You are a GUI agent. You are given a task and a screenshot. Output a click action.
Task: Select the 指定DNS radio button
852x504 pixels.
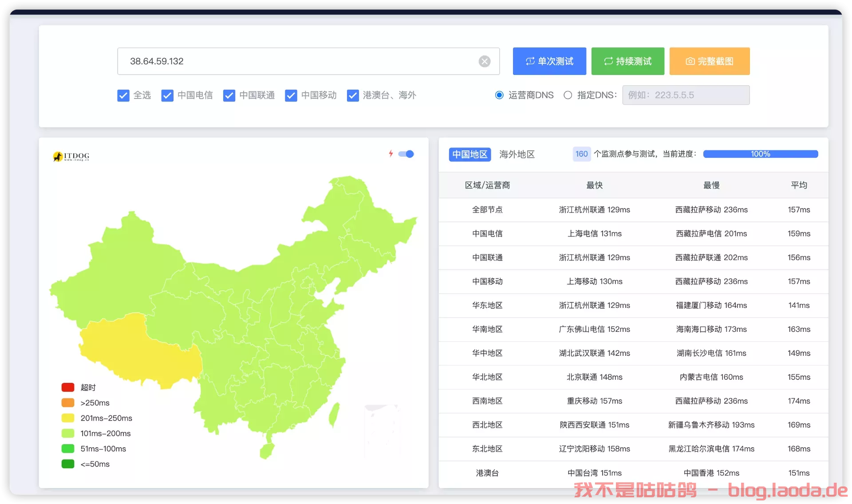568,95
